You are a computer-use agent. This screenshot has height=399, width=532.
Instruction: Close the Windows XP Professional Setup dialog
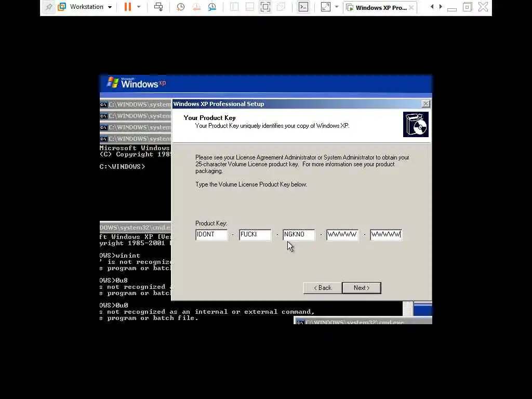pos(426,104)
